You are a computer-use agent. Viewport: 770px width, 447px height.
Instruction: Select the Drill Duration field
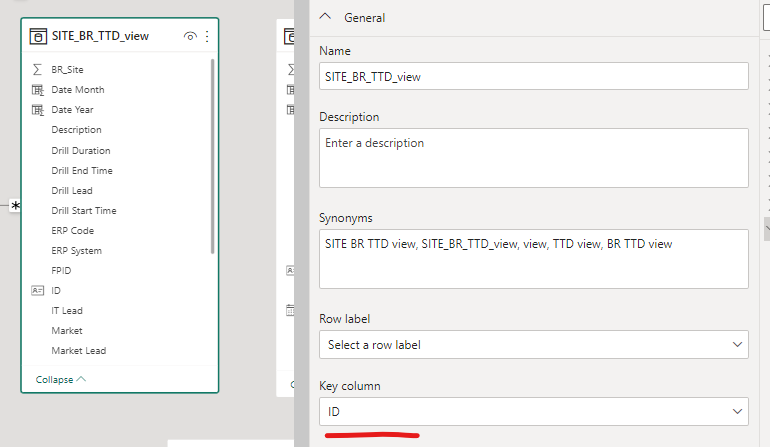point(81,150)
